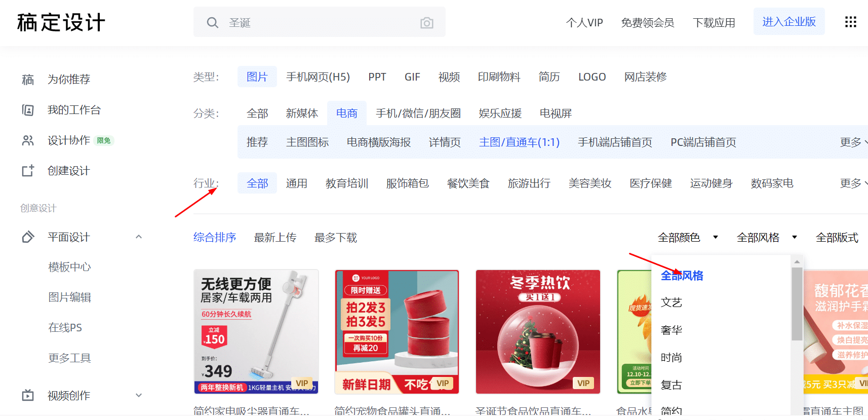Click 个人VIP link

(x=584, y=23)
